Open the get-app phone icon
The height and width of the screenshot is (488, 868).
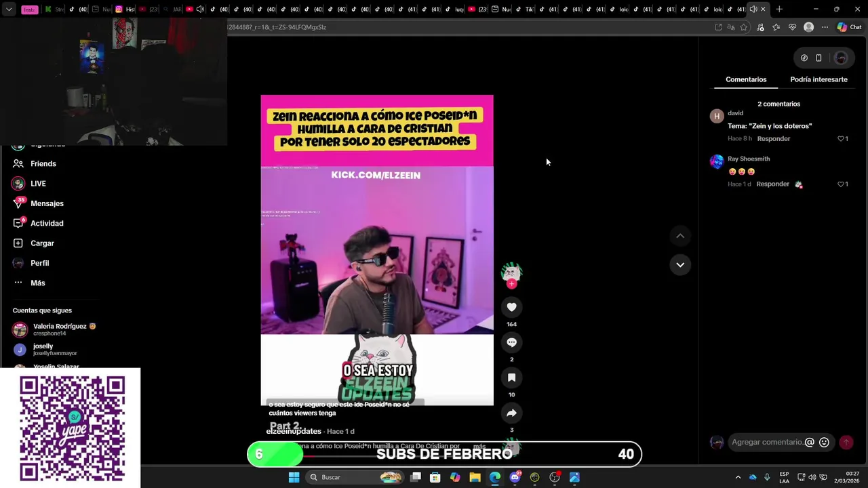click(818, 58)
